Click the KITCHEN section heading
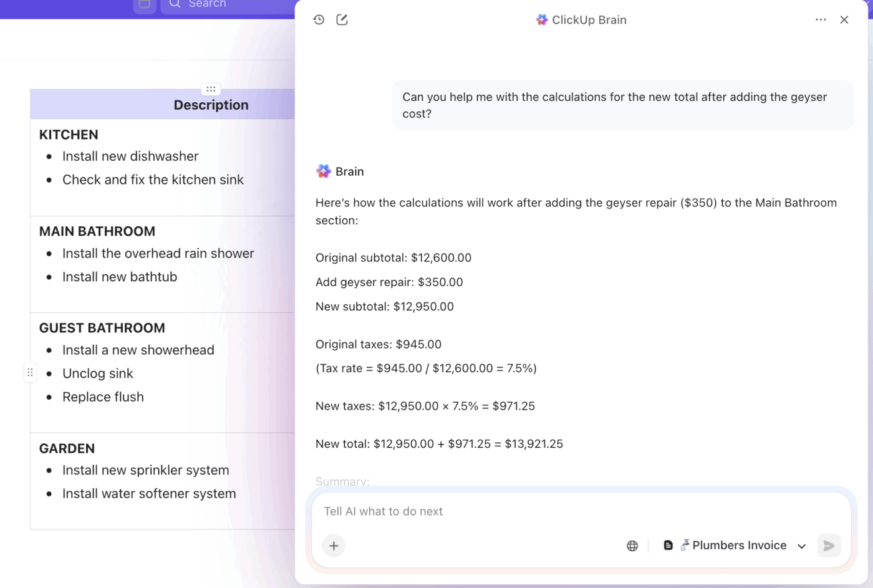Viewport: 873px width, 588px height. tap(69, 135)
